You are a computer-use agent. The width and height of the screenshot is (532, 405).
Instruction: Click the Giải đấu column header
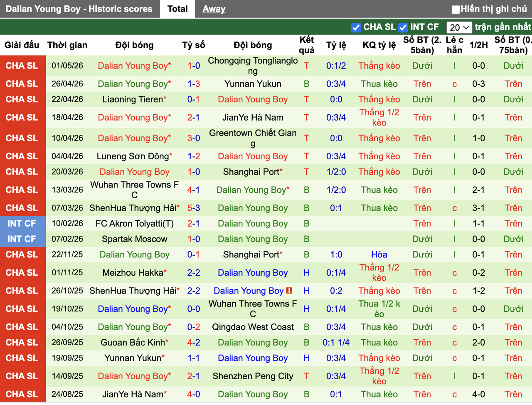tap(22, 45)
